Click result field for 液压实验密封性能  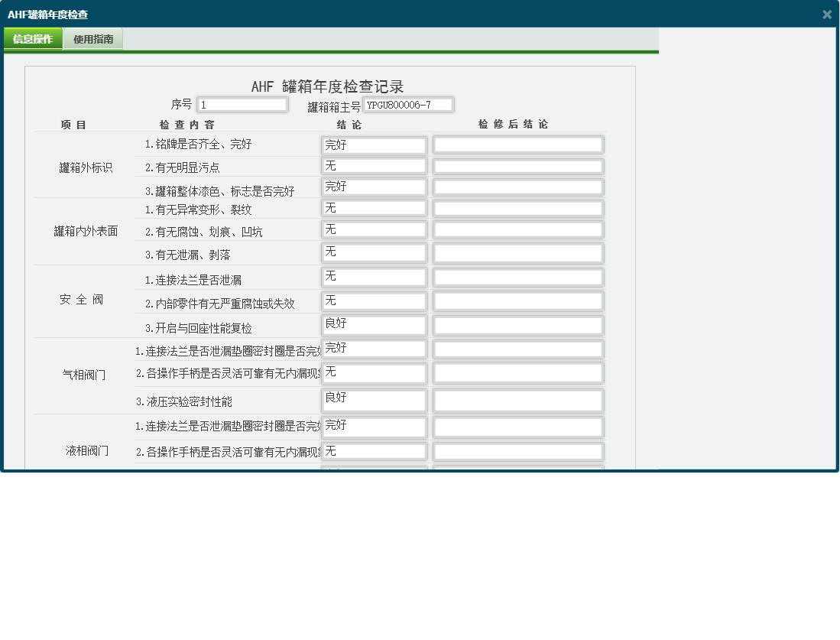374,400
